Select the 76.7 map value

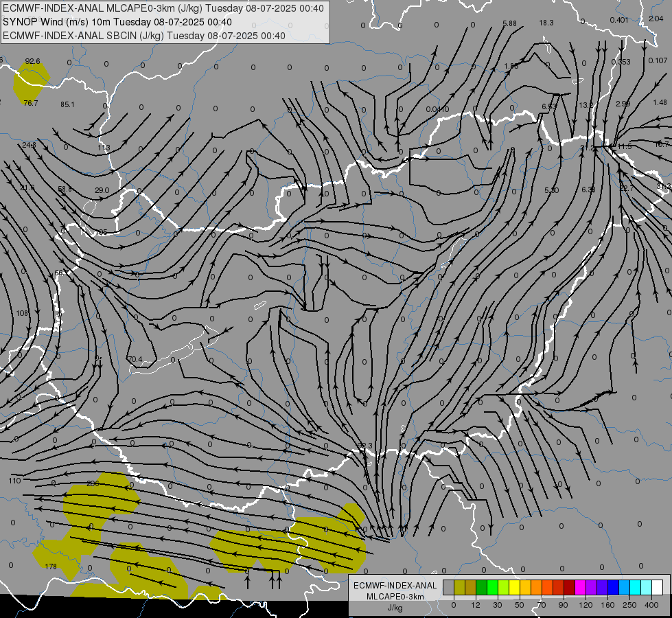(x=31, y=103)
